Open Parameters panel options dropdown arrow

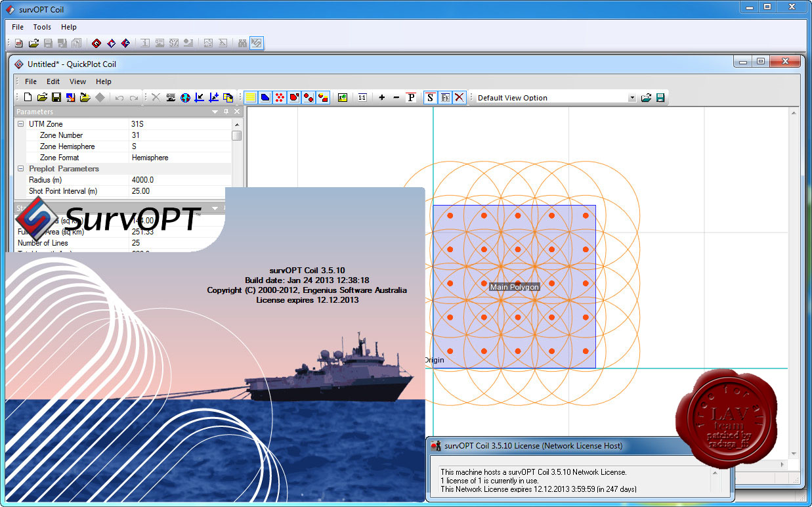click(x=215, y=112)
